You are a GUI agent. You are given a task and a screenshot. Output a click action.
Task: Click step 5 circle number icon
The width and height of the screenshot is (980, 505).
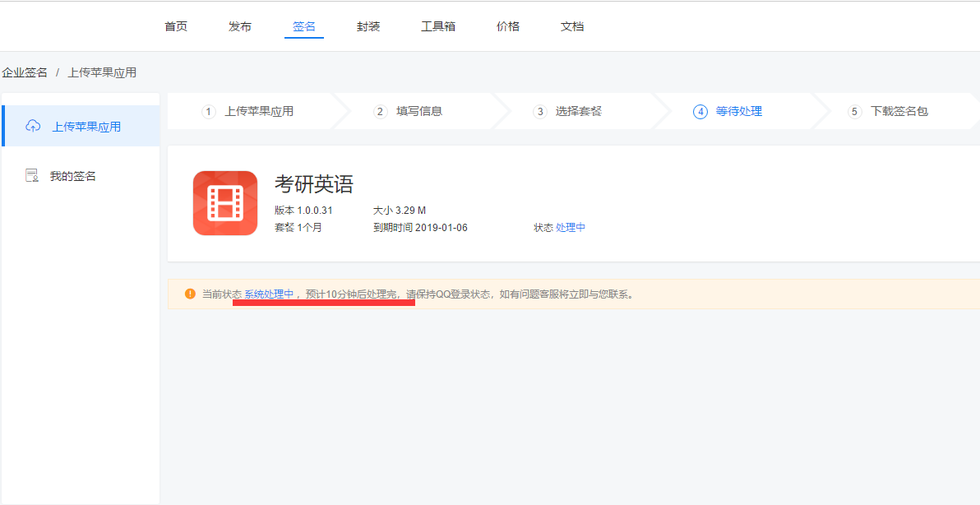pyautogui.click(x=854, y=111)
